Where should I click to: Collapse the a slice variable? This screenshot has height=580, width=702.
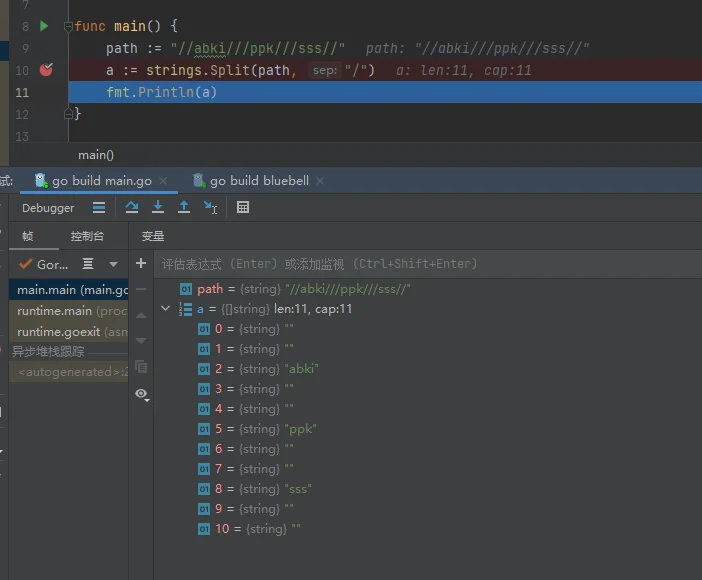click(x=166, y=309)
